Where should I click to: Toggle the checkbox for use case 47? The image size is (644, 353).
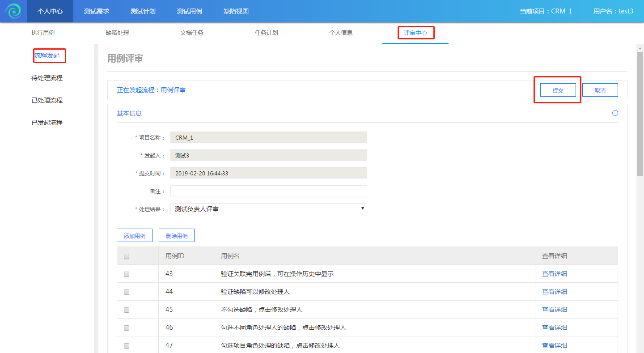[x=127, y=346]
